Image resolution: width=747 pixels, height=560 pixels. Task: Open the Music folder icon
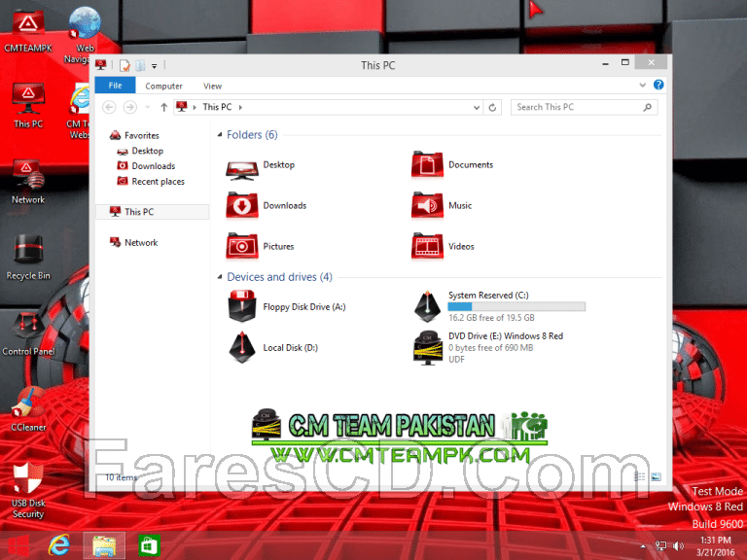[427, 206]
